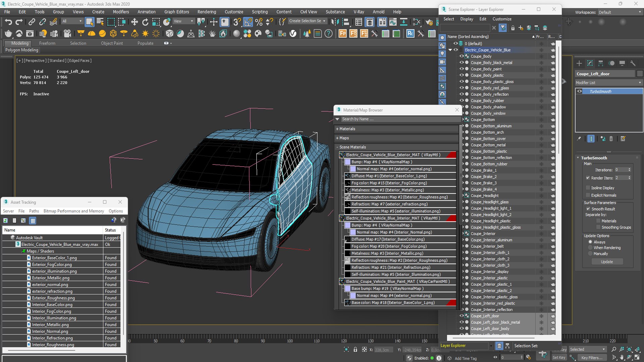
Task: Click the object color swatch
Action: 640,74
